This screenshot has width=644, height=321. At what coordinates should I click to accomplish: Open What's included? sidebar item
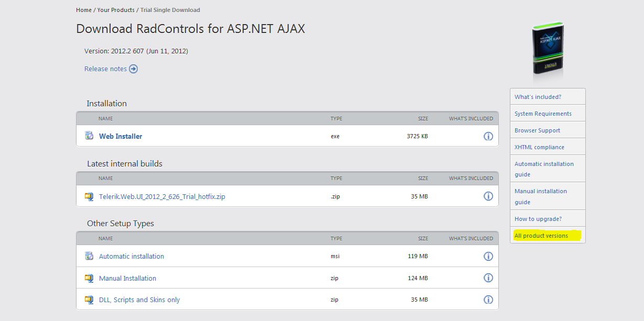[x=538, y=97]
